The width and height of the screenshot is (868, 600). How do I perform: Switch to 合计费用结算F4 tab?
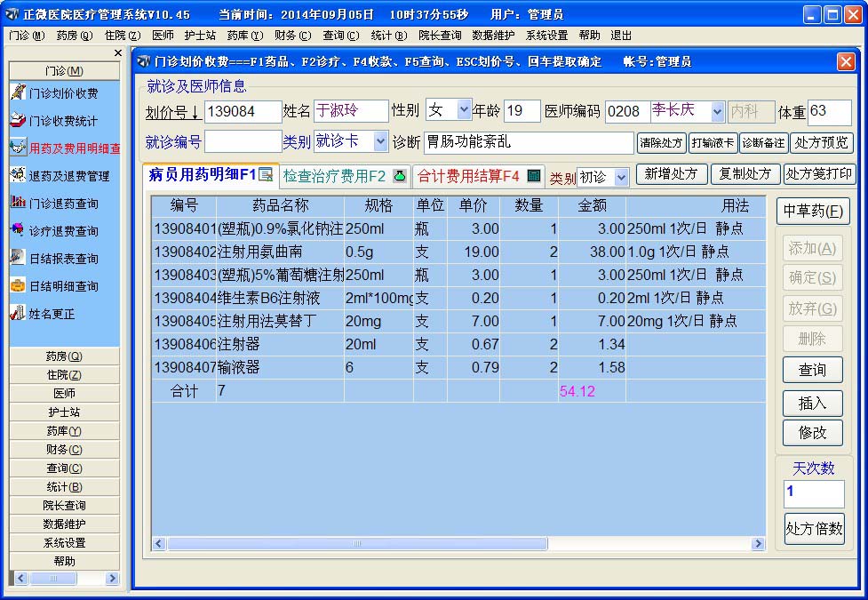[479, 176]
